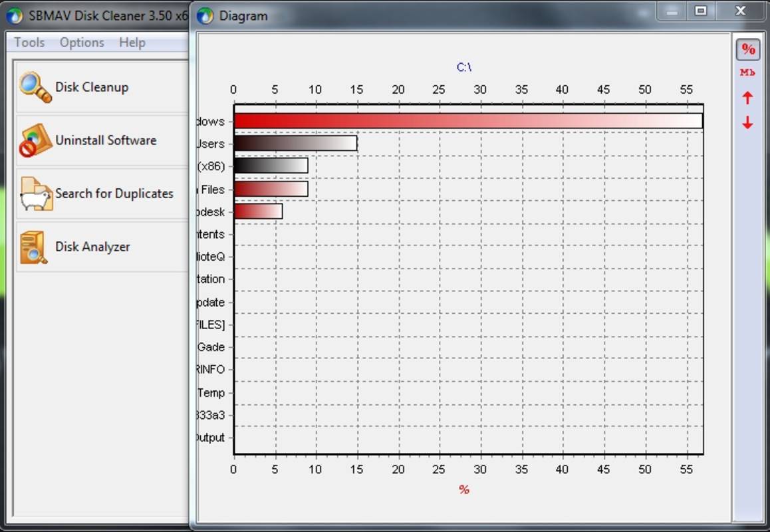Viewport: 770px width, 532px height.
Task: Click the Disk Cleanup button label
Action: tap(92, 87)
